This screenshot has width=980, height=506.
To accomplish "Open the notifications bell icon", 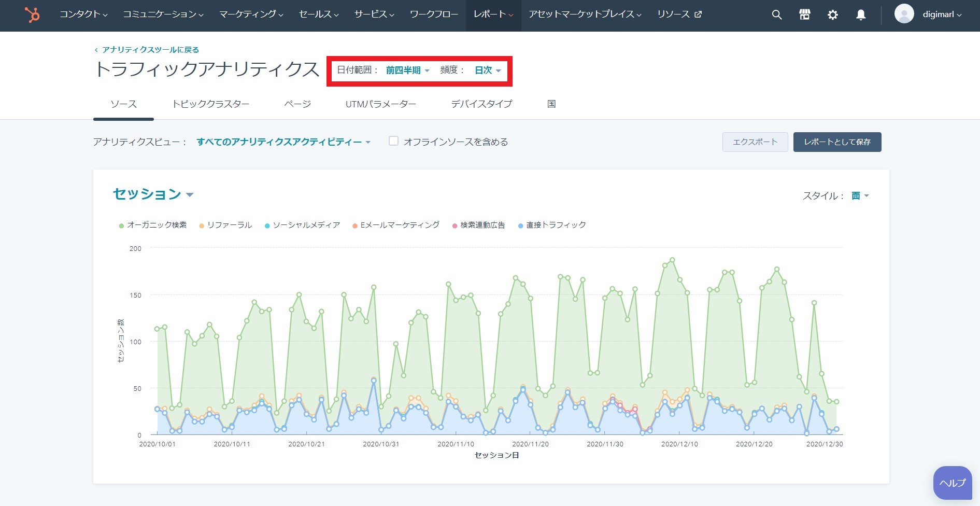I will pos(861,15).
